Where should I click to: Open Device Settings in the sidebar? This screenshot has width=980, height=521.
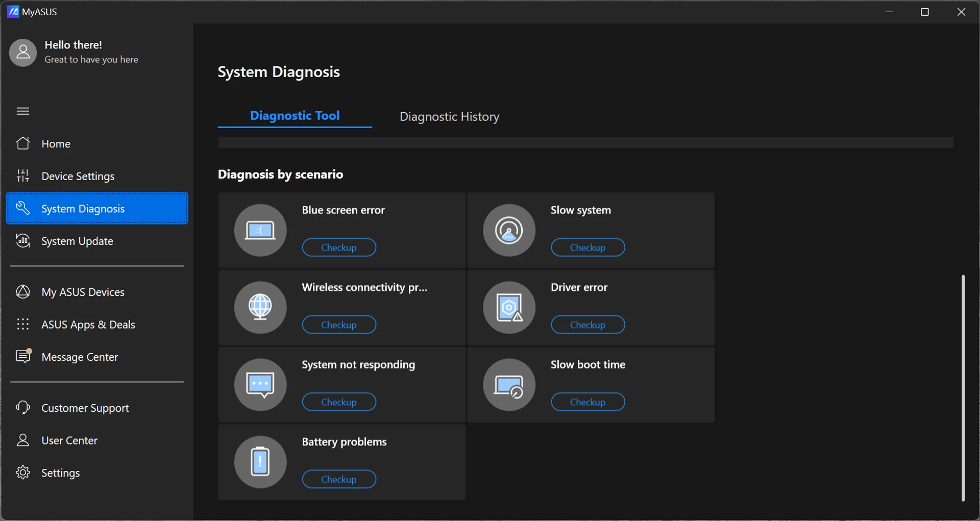click(x=97, y=176)
